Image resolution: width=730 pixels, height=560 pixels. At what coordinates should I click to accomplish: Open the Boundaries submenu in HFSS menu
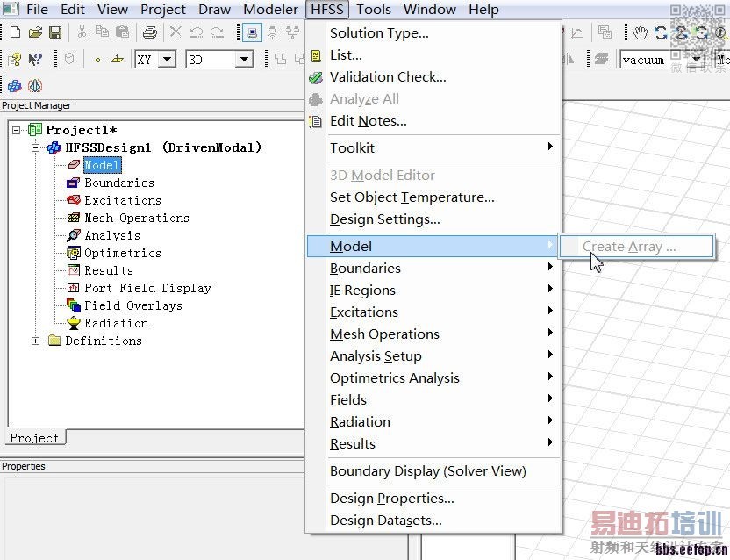pyautogui.click(x=433, y=269)
